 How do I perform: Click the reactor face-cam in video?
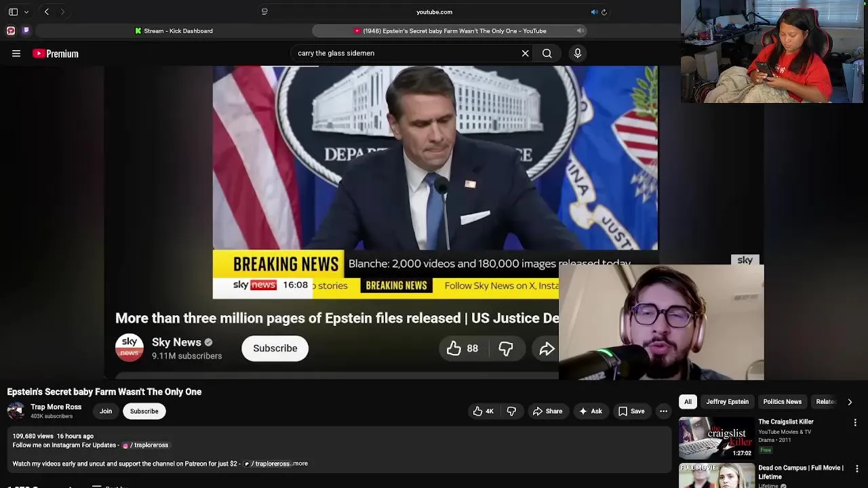[x=661, y=322]
